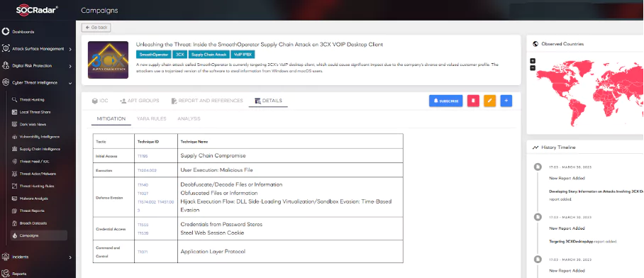Click the SOCRadar logo
This screenshot has width=644, height=278.
pos(37,10)
